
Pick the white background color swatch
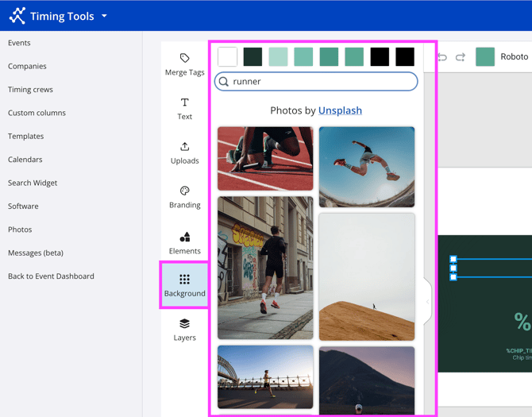(227, 56)
